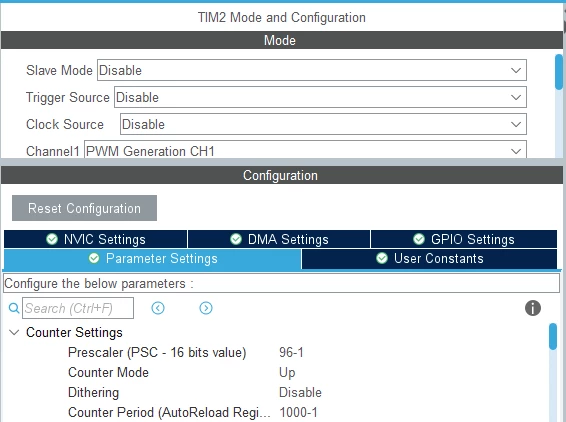Click the Mode section header
Image resolution: width=566 pixels, height=422 pixels.
[282, 40]
